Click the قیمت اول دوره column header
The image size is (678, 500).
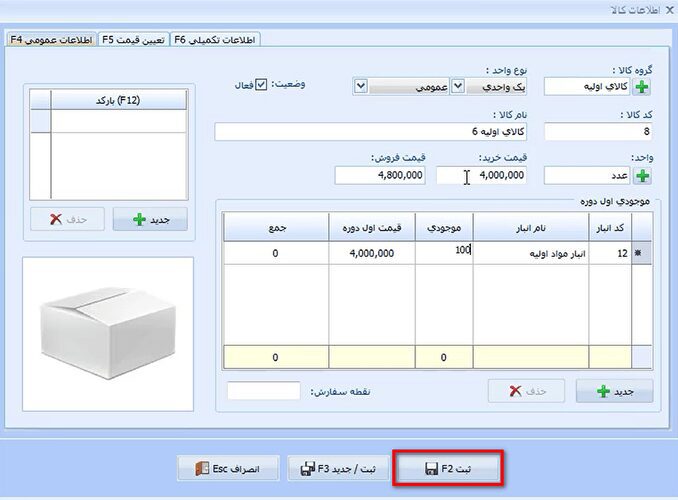click(372, 228)
